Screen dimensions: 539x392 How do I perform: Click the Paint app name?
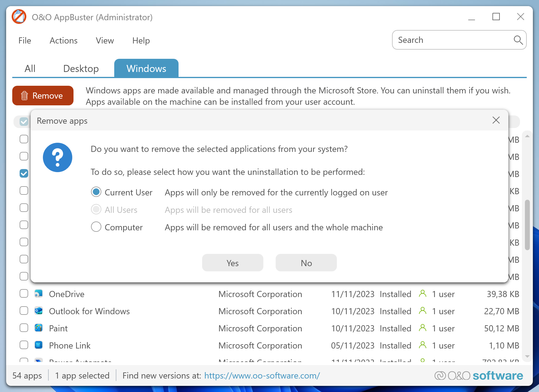tap(58, 328)
